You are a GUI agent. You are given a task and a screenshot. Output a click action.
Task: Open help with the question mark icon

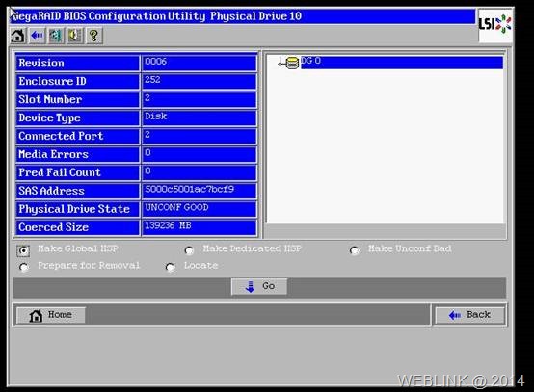click(x=94, y=36)
